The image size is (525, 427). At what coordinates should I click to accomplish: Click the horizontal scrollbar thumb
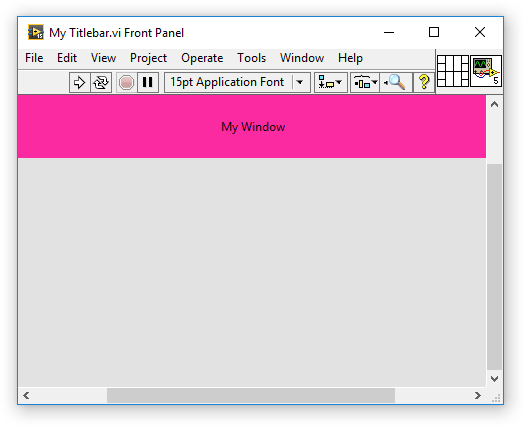251,396
